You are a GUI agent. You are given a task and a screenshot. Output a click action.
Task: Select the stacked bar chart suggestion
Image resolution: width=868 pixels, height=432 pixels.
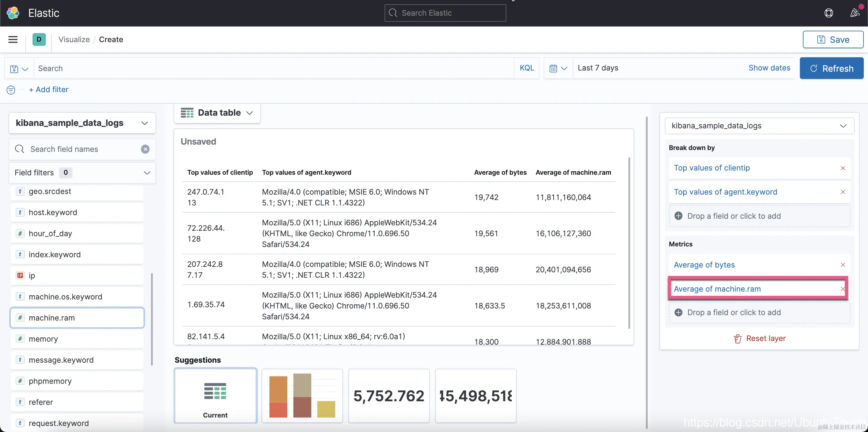point(302,395)
